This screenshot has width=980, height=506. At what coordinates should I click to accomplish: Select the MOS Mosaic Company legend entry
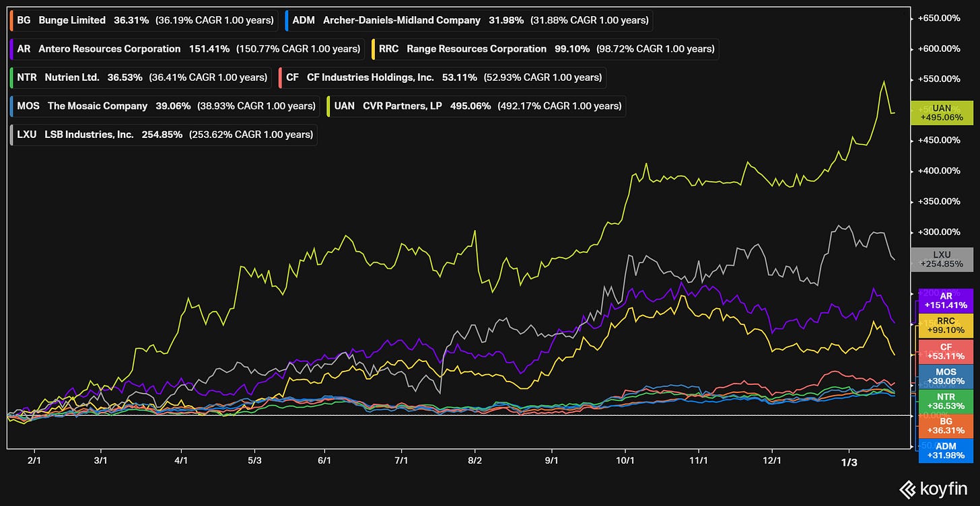click(165, 106)
